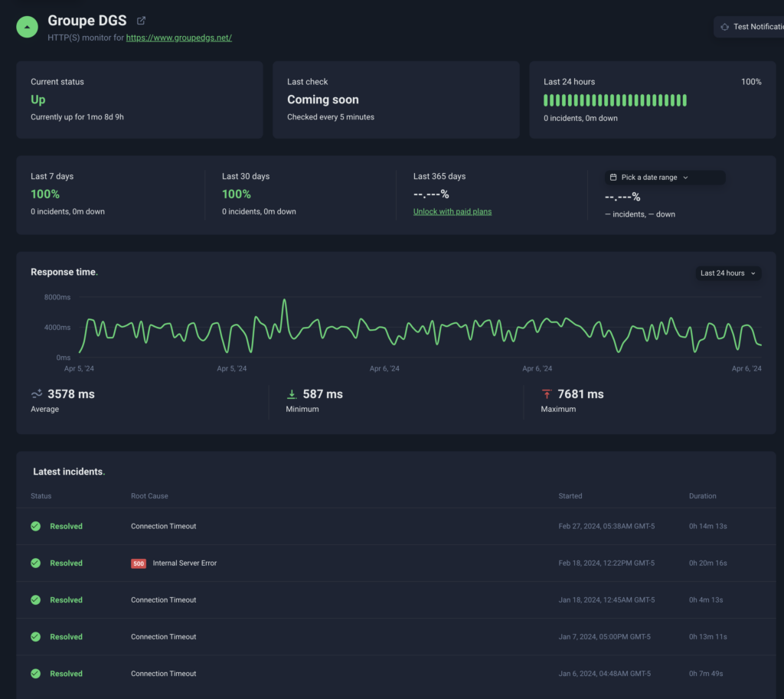Image resolution: width=784 pixels, height=699 pixels.
Task: Click the maximum response red arrow icon
Action: coord(547,394)
